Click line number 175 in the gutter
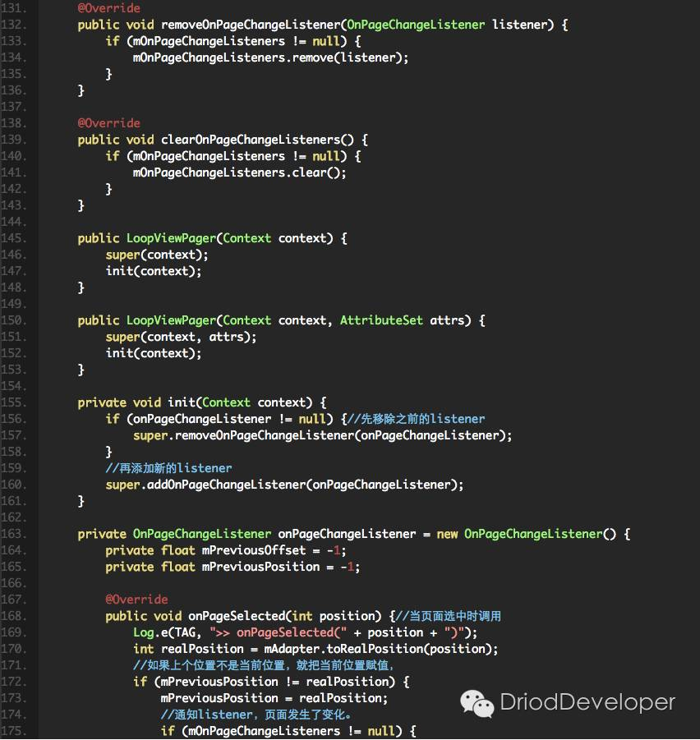This screenshot has height=740, width=700. (13, 732)
